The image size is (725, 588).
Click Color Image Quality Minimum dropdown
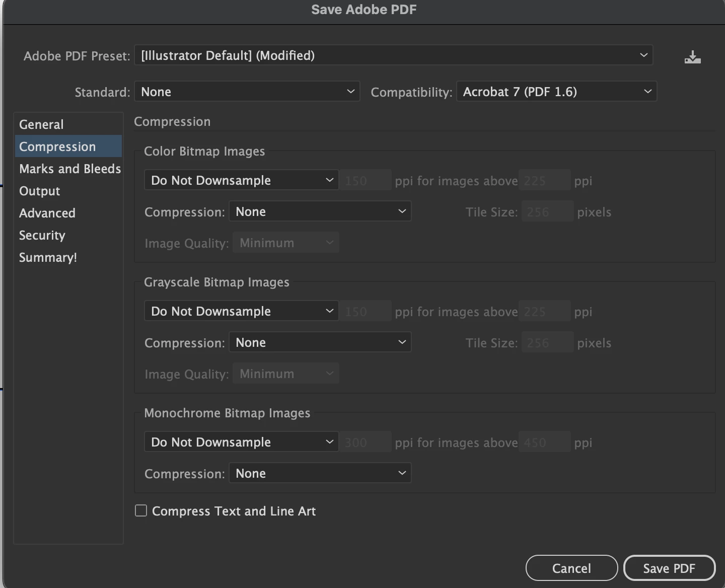[286, 243]
